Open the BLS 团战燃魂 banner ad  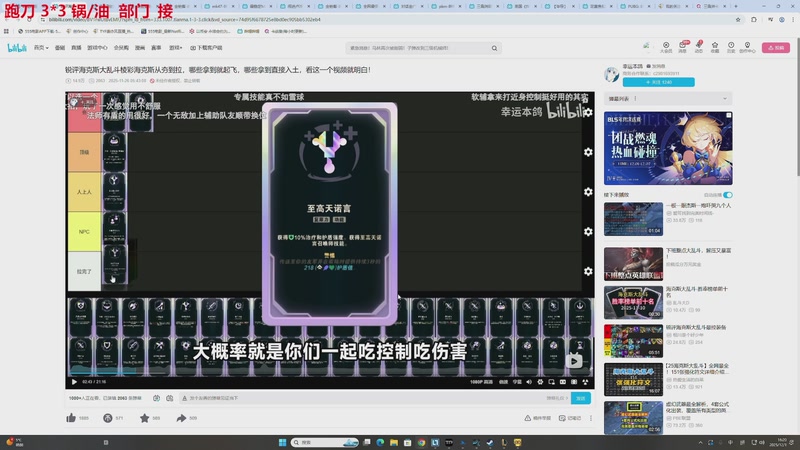[668, 148]
